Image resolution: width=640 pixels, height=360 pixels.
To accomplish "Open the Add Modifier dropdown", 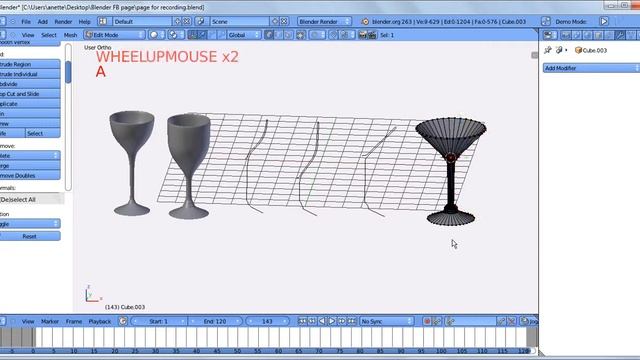I will pos(591,68).
